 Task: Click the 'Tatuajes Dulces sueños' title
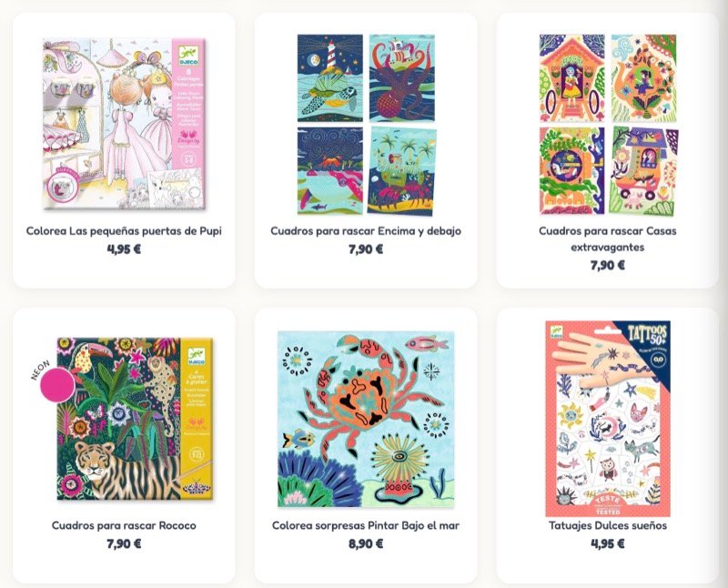608,525
